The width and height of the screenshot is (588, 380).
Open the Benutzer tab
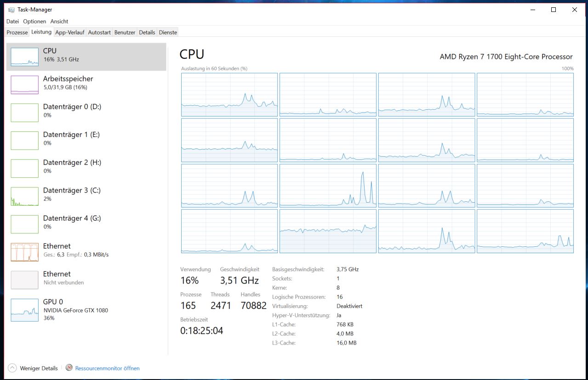pos(125,33)
